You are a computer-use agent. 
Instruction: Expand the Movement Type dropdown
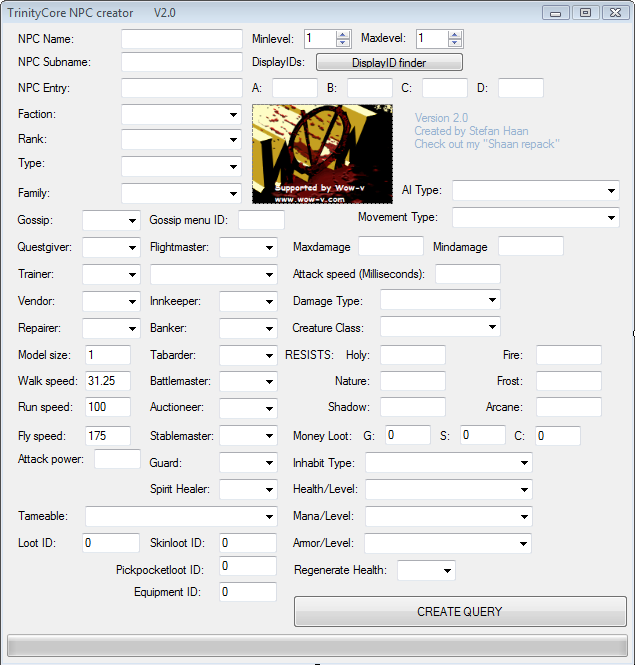tap(536, 218)
